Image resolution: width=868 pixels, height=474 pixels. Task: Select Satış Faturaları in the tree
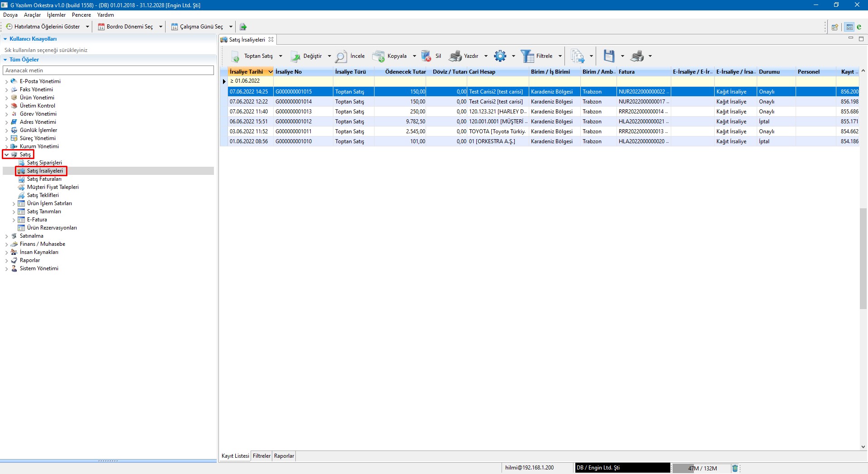44,179
